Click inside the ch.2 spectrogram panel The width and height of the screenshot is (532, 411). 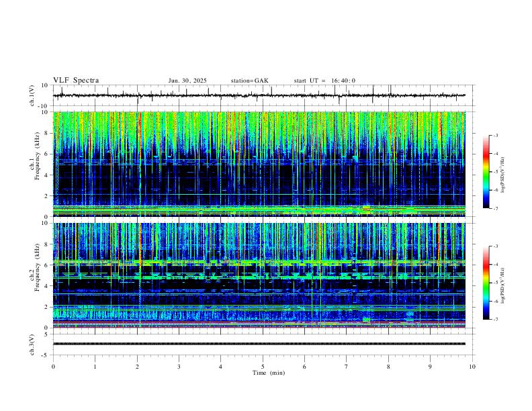coord(259,275)
